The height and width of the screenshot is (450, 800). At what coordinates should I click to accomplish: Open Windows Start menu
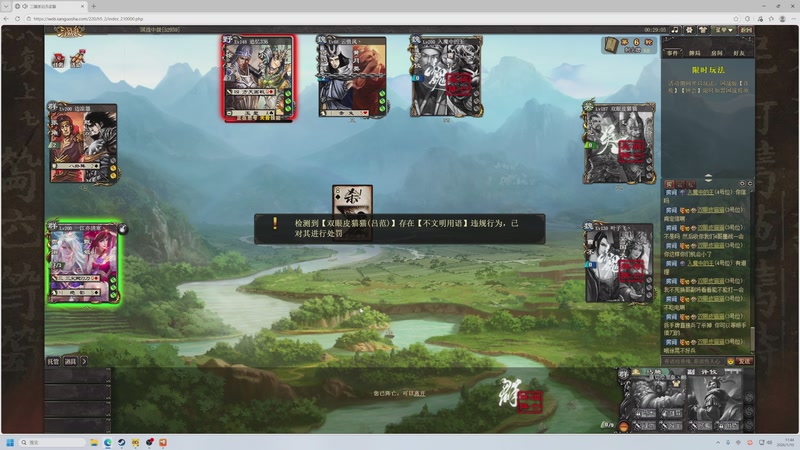[x=10, y=442]
